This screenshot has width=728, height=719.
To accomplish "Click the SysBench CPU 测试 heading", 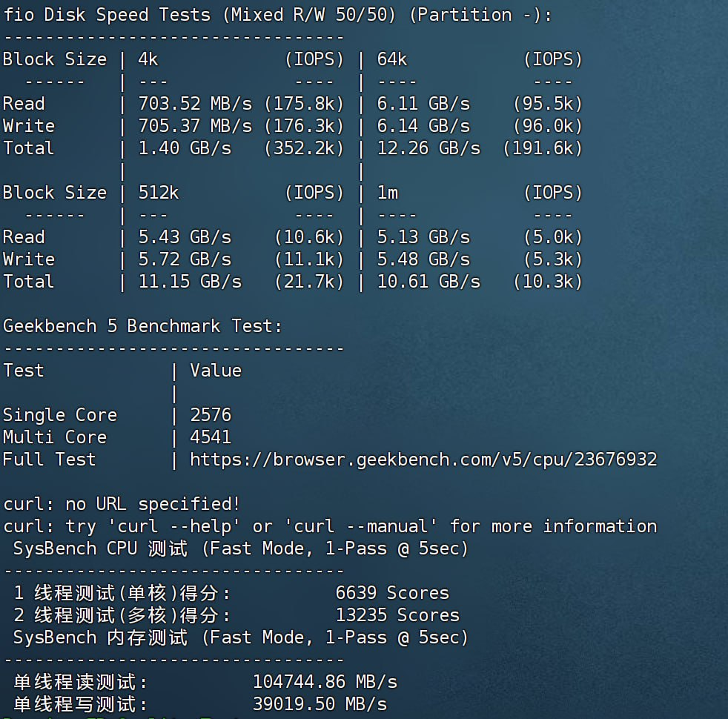I will [x=241, y=549].
